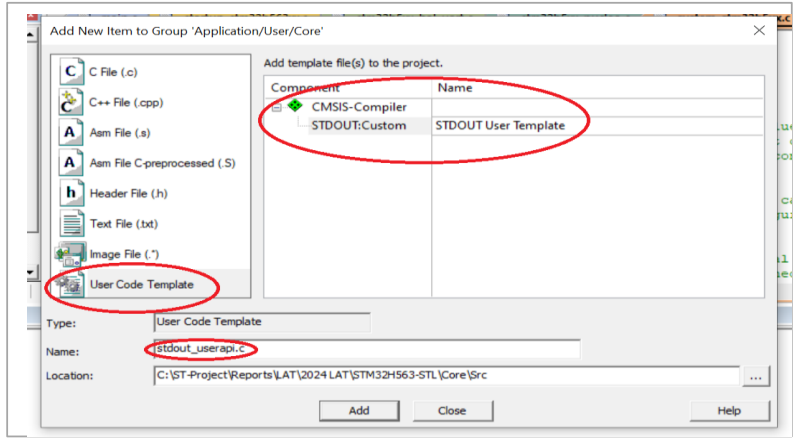Select the C File (.c) icon

click(71, 72)
